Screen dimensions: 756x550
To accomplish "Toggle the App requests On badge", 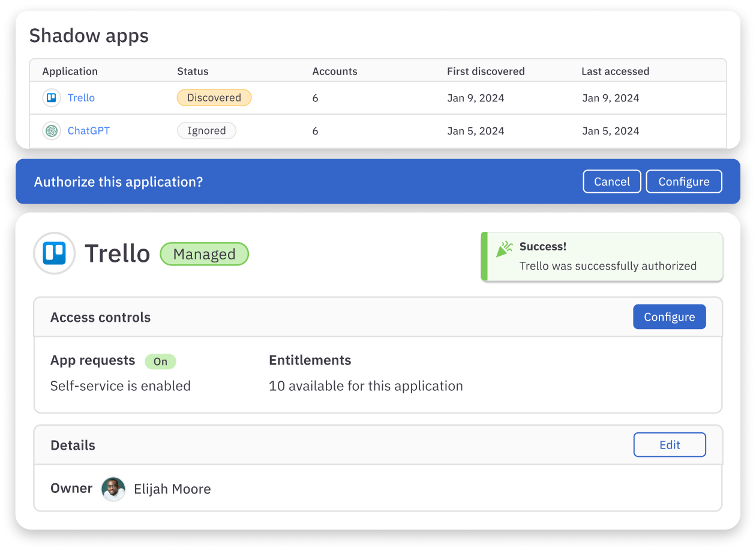I will (x=160, y=361).
